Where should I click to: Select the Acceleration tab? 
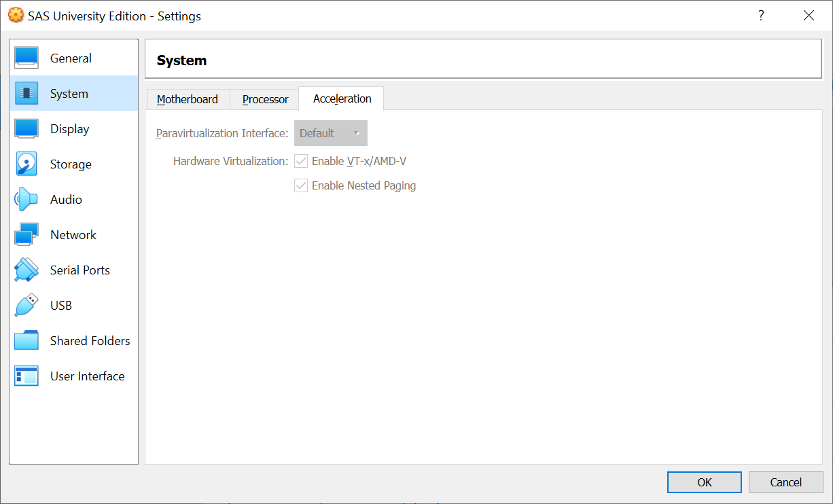342,98
